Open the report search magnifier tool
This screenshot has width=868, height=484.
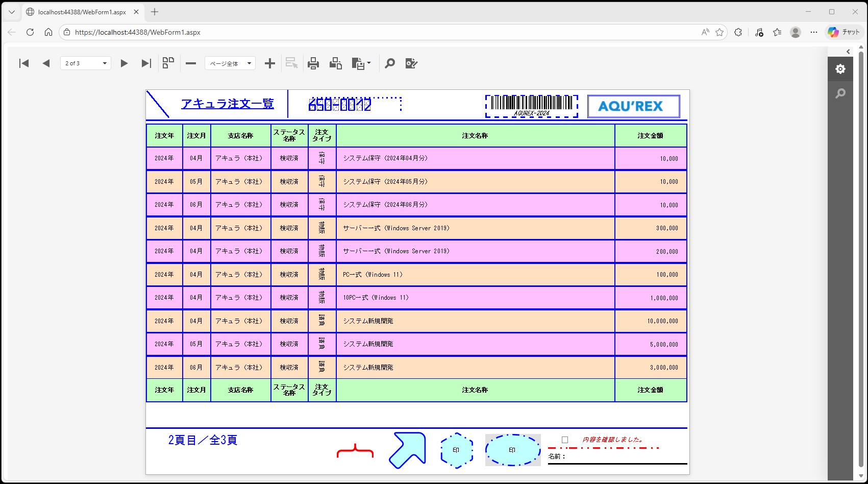[390, 63]
